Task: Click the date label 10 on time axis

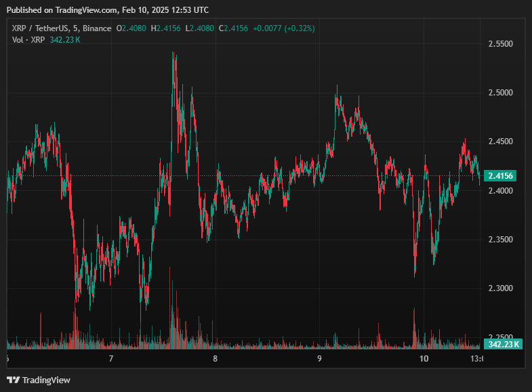Action: [424, 358]
